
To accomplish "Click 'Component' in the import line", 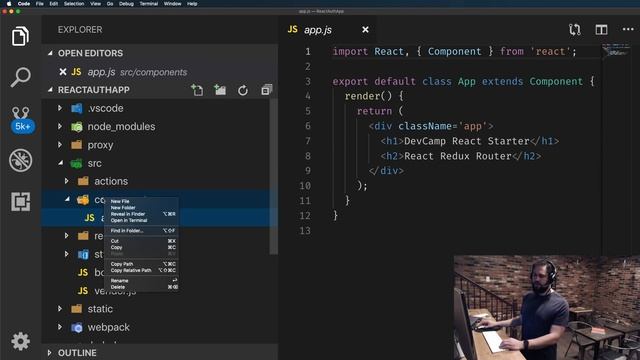I will [454, 51].
